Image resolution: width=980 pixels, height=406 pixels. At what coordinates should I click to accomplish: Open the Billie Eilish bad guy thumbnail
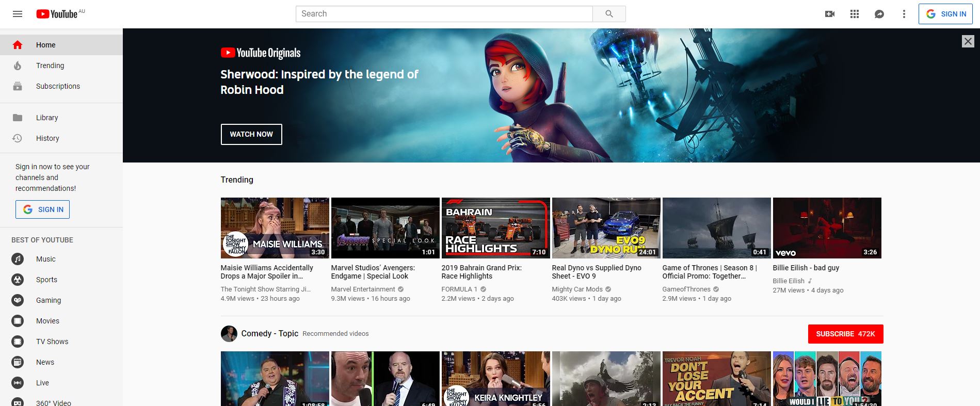tap(827, 228)
